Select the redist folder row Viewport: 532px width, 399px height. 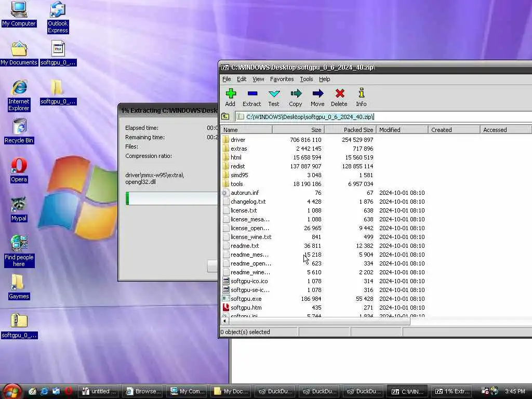[237, 166]
